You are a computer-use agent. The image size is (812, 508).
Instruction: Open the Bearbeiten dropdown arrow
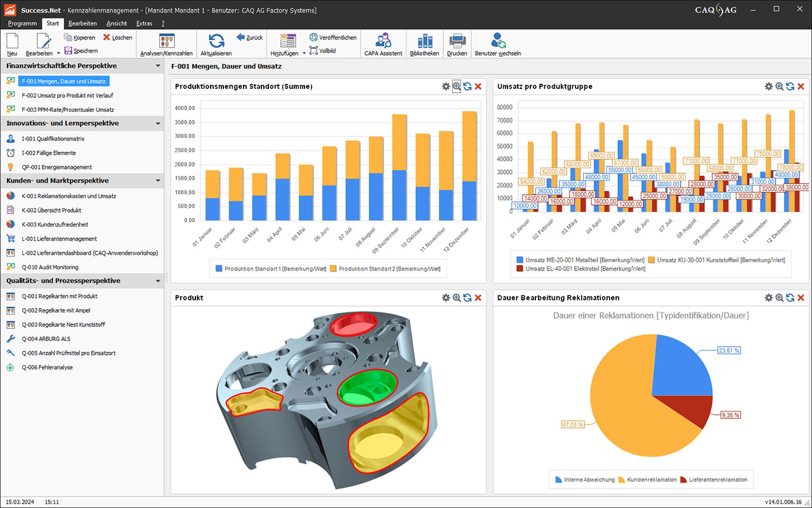point(58,53)
